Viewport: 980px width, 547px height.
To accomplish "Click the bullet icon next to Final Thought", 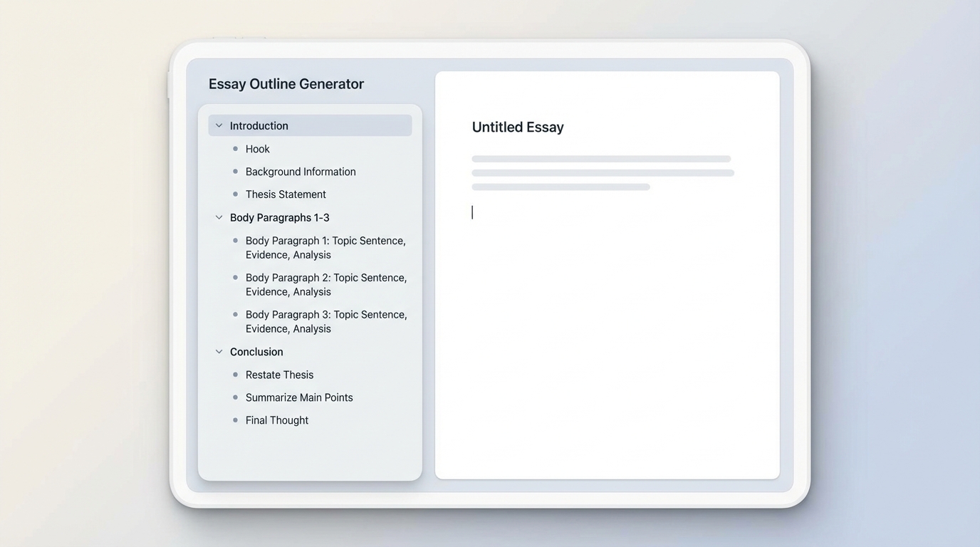I will [x=235, y=420].
